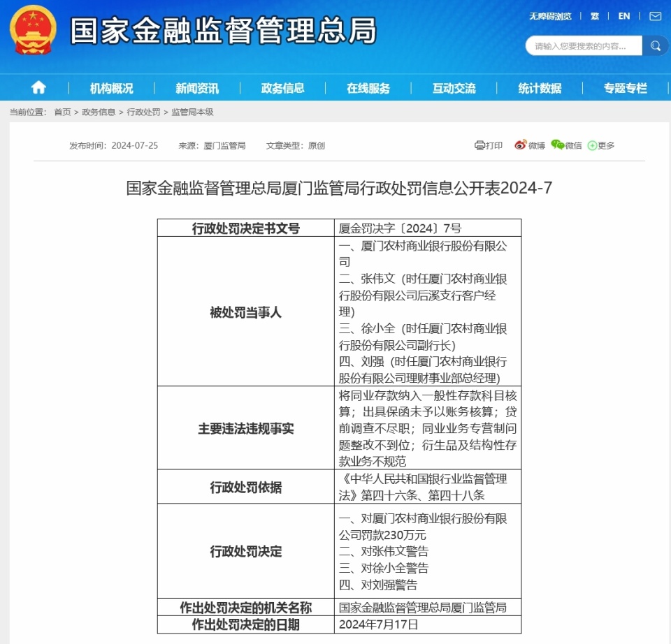Open the mail envelope icon
671x644 pixels.
[655, 16]
